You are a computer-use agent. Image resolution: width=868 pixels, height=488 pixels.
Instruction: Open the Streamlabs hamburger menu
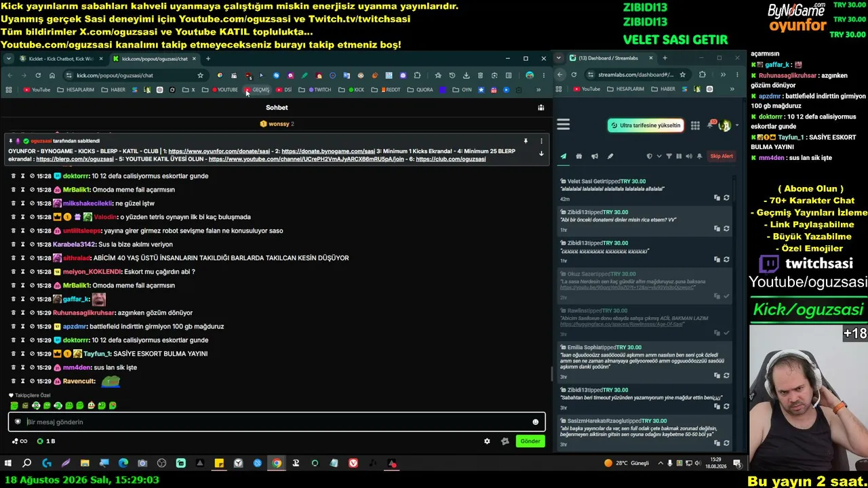(564, 125)
